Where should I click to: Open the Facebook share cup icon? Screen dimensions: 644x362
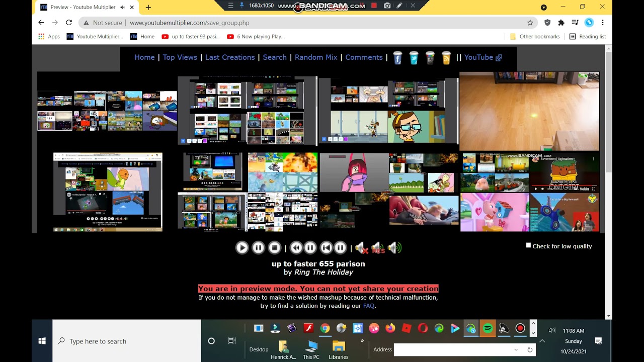tap(397, 58)
